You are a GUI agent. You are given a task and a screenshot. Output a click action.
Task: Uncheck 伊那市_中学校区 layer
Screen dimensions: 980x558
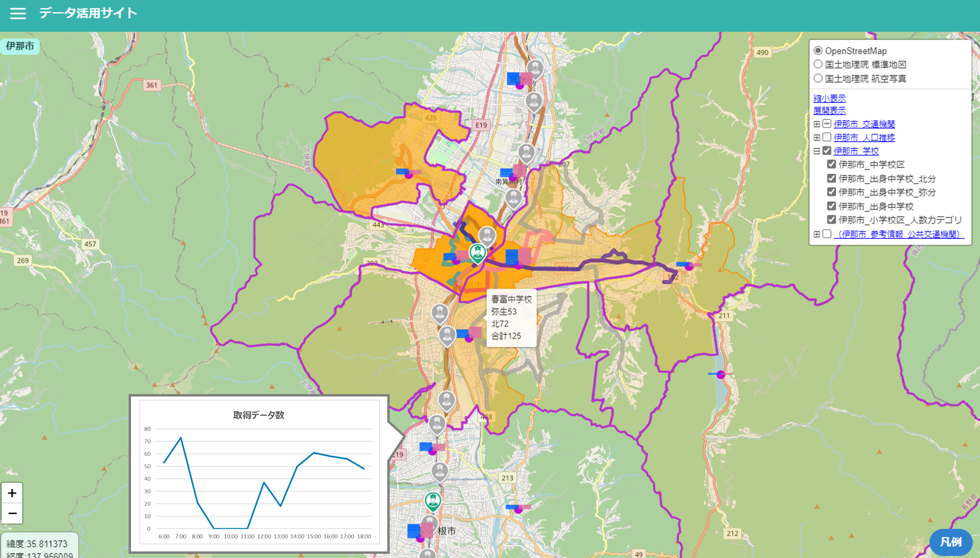tap(831, 164)
